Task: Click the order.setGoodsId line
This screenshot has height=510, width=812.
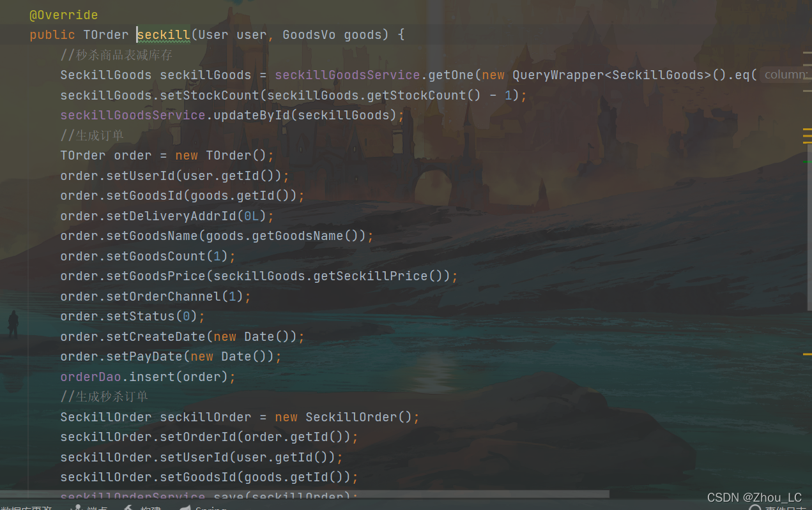Action: pyautogui.click(x=183, y=195)
